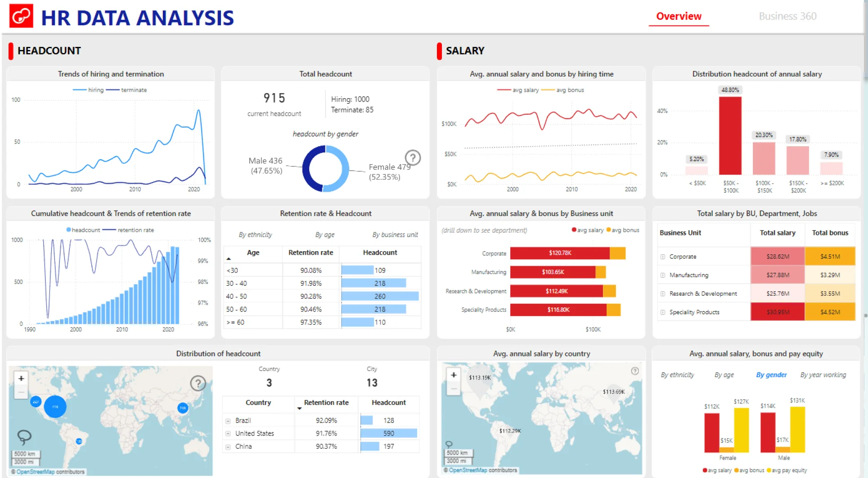
Task: Click help icon on salary by country map
Action: [x=635, y=371]
